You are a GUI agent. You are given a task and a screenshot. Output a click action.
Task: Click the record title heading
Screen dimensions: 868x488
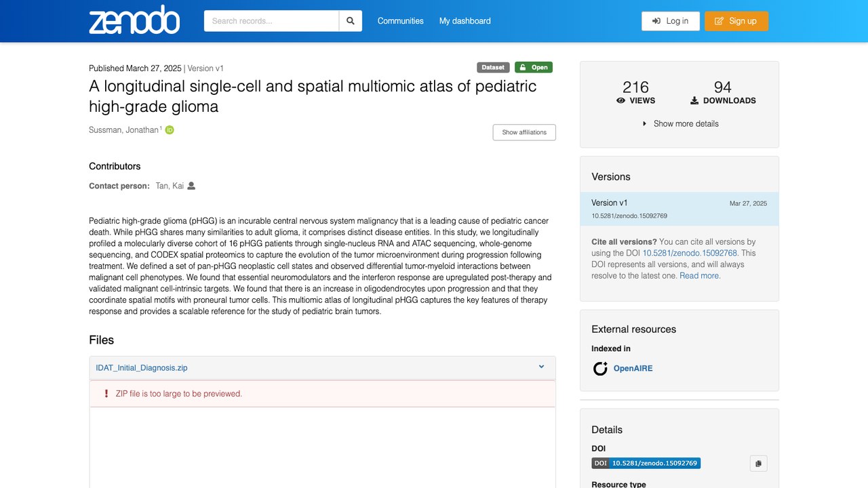point(313,96)
